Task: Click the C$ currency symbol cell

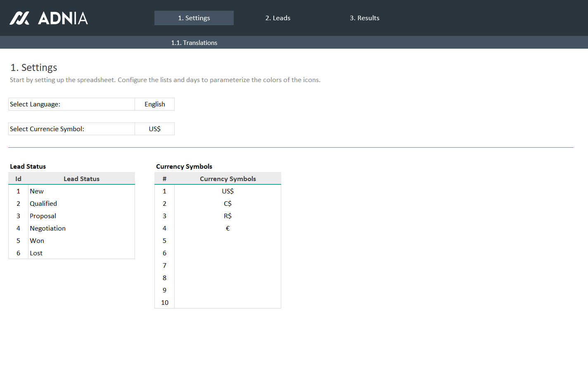Action: (228, 204)
